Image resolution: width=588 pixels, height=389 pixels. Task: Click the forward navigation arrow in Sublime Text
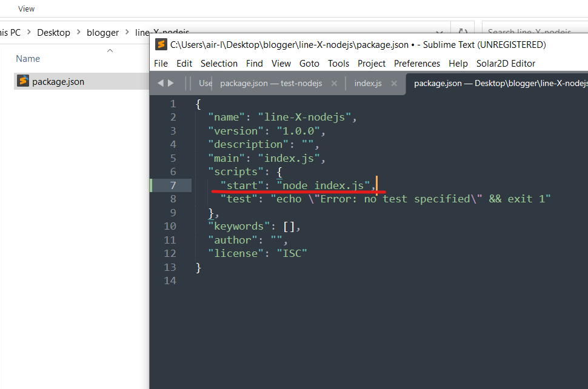(x=172, y=83)
